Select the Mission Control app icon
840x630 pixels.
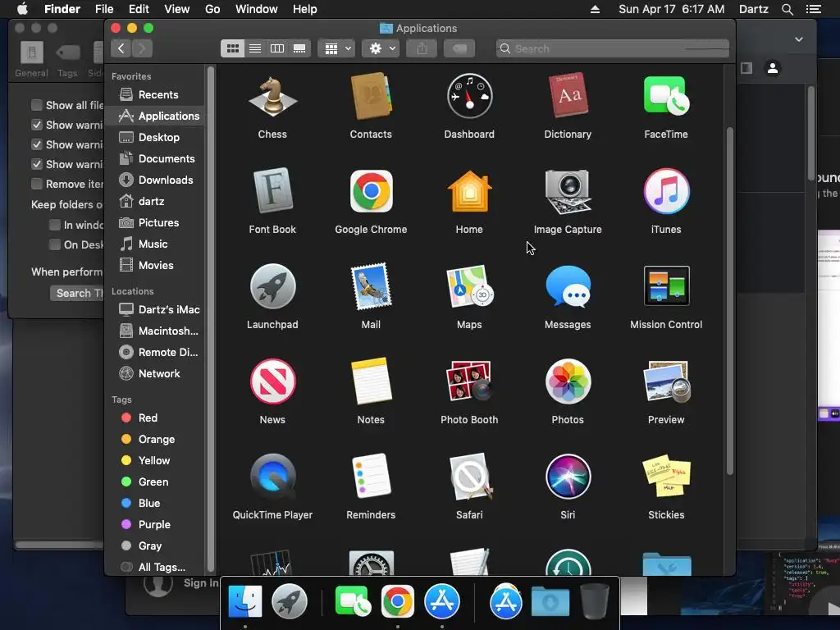[666, 286]
